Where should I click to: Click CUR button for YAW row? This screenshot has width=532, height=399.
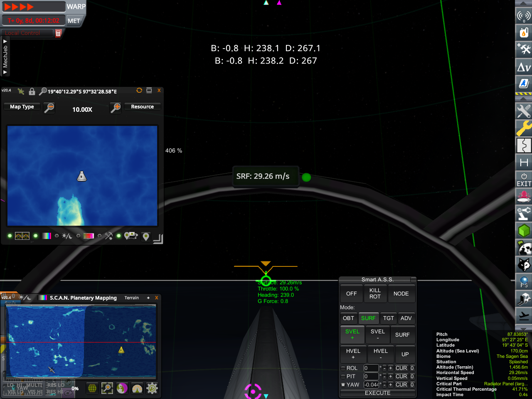(x=401, y=385)
